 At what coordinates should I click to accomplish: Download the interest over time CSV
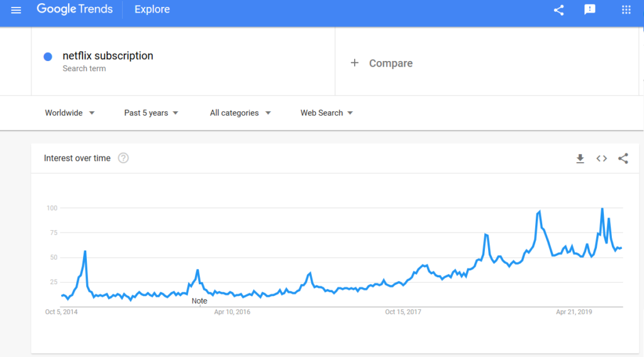[580, 158]
